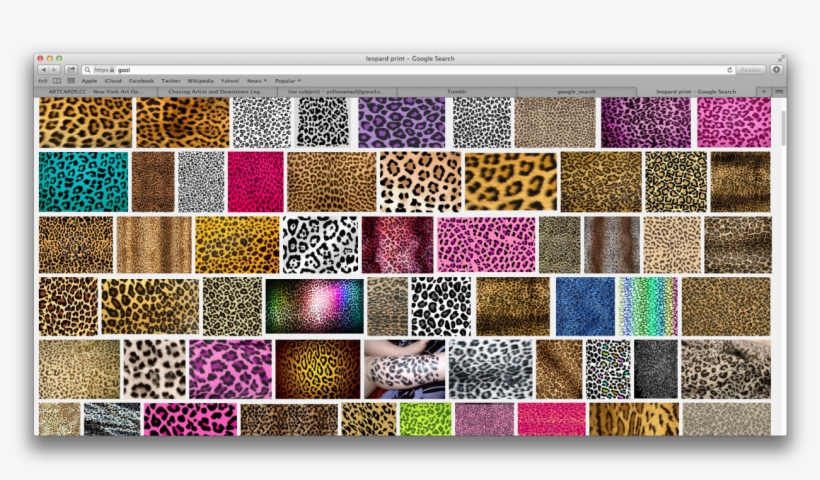This screenshot has height=480, width=820.
Task: Open the rainbow glow leopard print thumbnail
Action: pos(315,306)
